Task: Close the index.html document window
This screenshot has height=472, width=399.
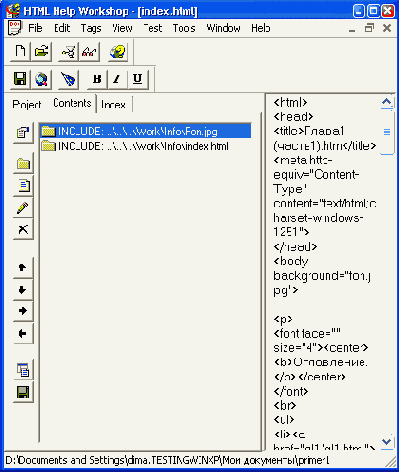Action: [x=387, y=28]
